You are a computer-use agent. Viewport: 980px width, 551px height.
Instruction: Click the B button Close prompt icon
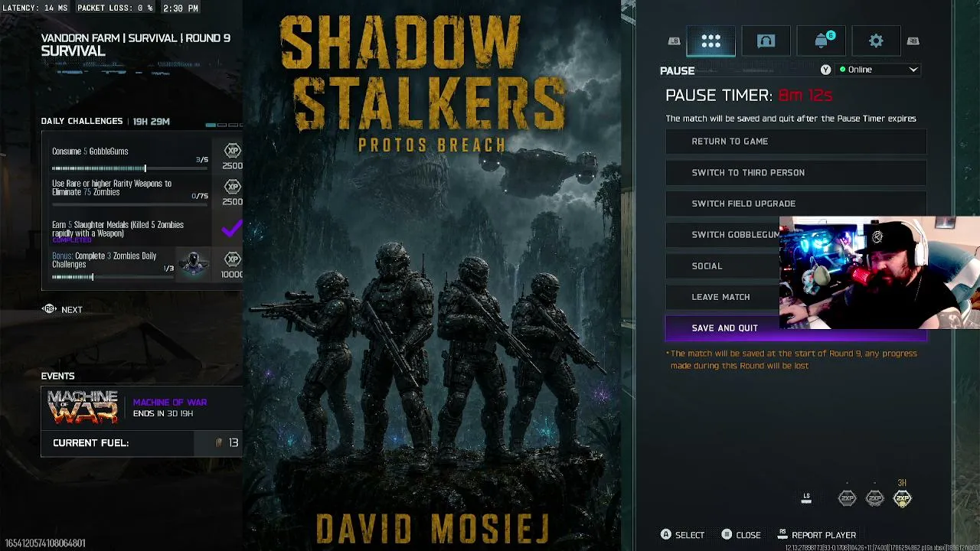pos(727,535)
